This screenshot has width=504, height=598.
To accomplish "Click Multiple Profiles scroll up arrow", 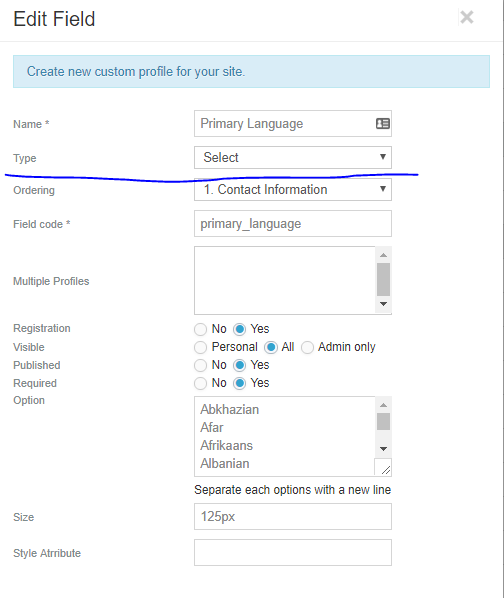I will pyautogui.click(x=384, y=255).
